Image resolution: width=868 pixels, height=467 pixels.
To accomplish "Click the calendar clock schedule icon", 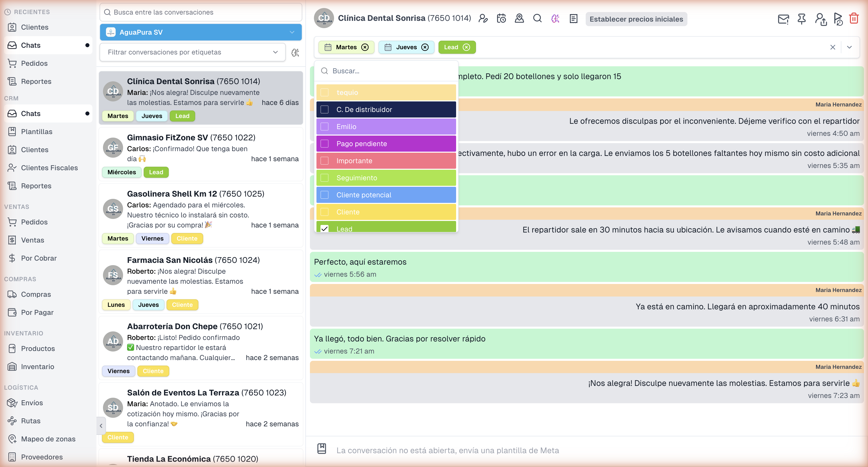I will pyautogui.click(x=501, y=19).
